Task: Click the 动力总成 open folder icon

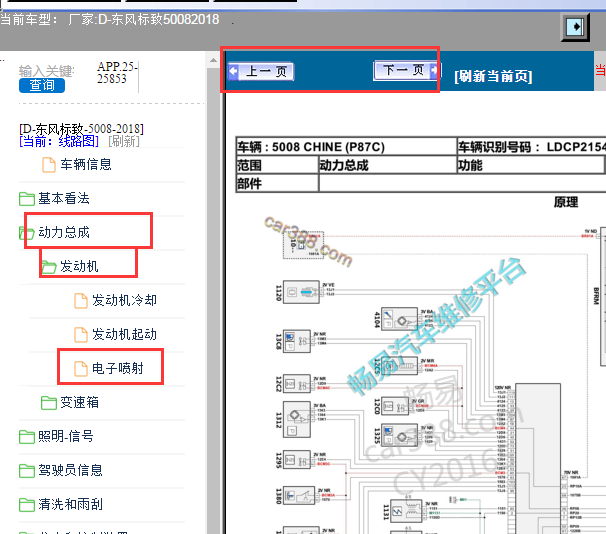Action: [27, 233]
